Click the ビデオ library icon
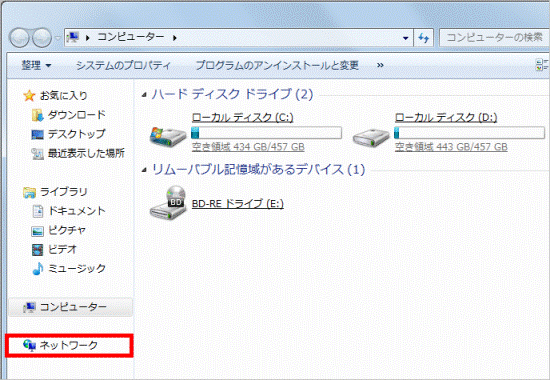The image size is (550, 380). (x=37, y=250)
